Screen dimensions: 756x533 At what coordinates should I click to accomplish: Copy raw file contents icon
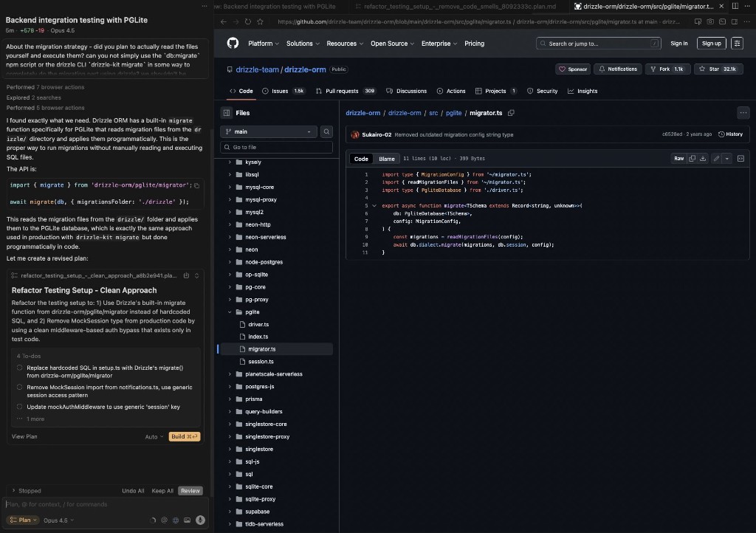693,159
